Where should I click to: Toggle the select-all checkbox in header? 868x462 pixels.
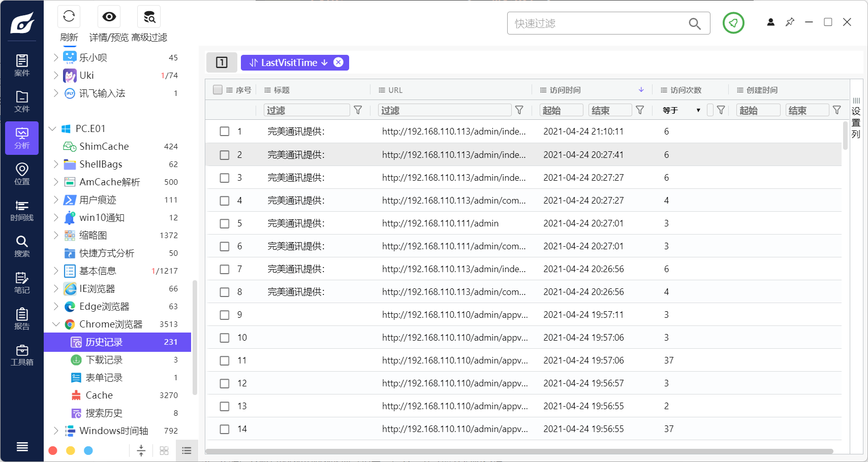click(218, 90)
